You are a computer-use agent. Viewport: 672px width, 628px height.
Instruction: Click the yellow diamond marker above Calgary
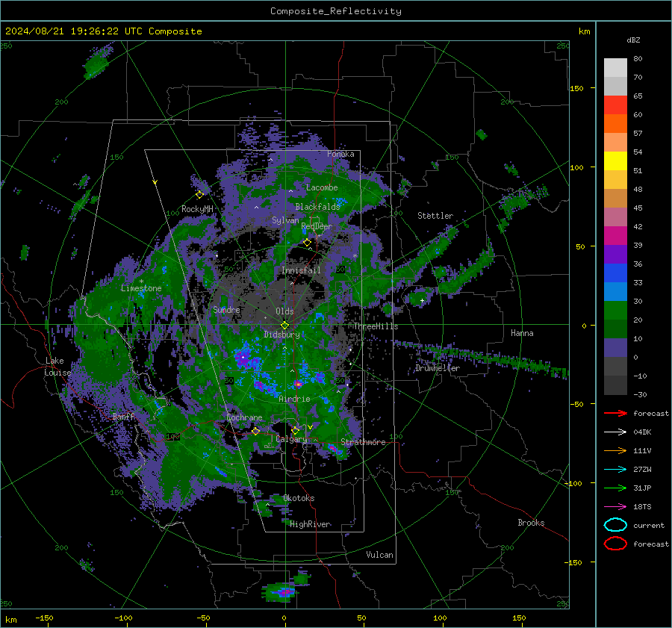(x=295, y=430)
